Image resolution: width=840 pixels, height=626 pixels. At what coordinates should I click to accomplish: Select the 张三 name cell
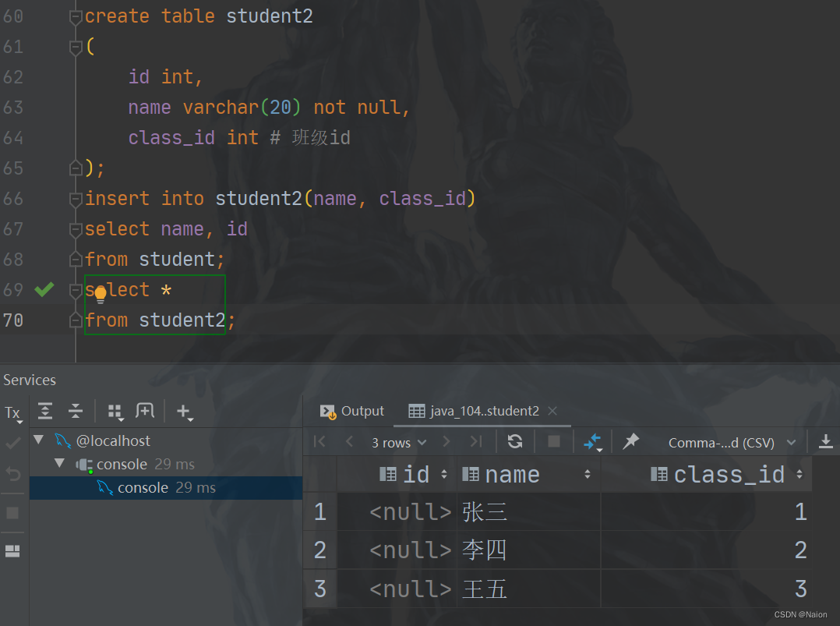pos(529,512)
